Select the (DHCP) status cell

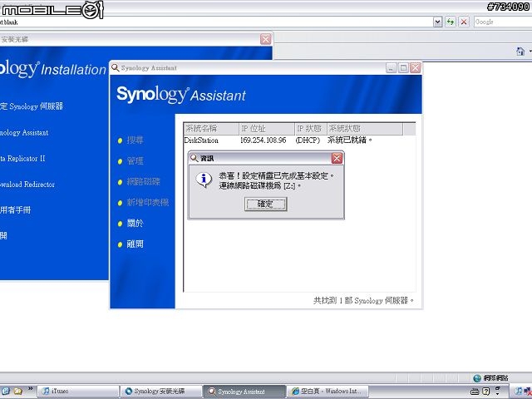tap(308, 140)
